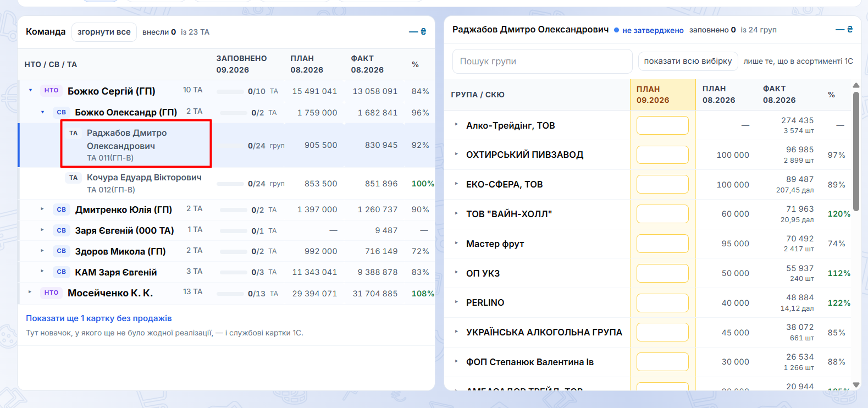Click the СВ badge beside Заря Євгеній (000 ТА)

pyautogui.click(x=62, y=230)
